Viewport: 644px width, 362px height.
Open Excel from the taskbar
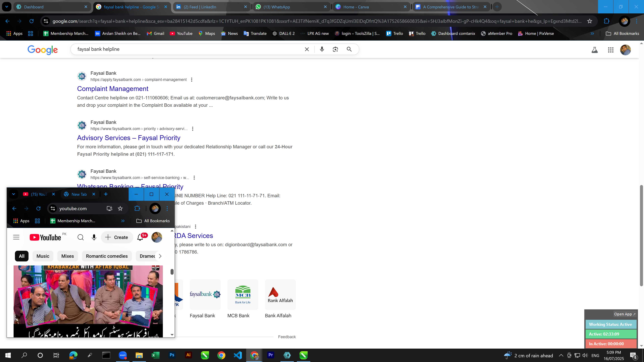(x=155, y=355)
